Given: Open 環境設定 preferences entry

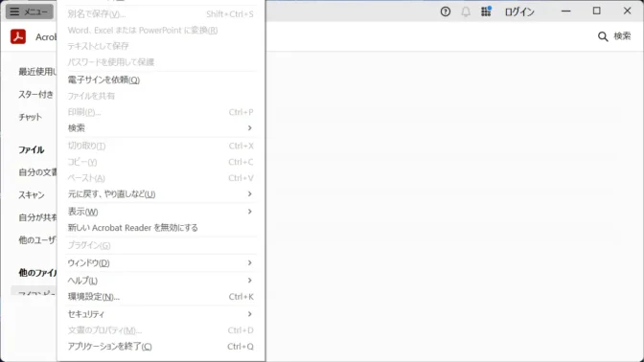Looking at the screenshot, I should point(161,296).
